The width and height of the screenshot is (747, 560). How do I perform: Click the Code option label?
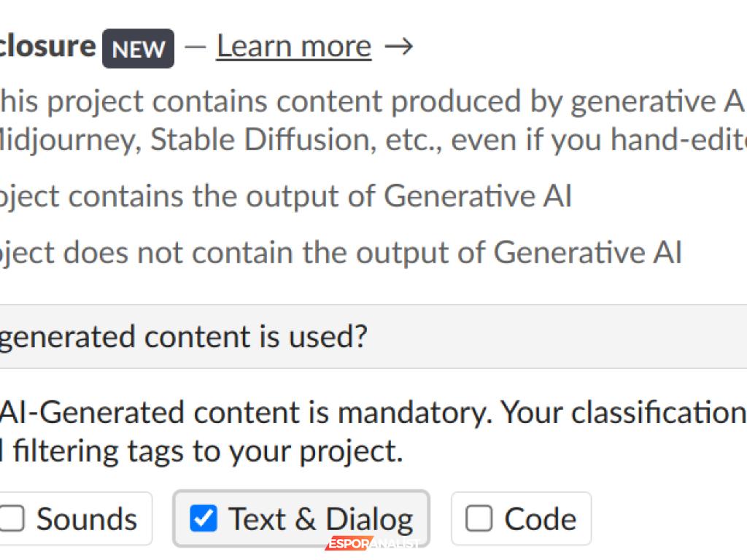pos(540,519)
